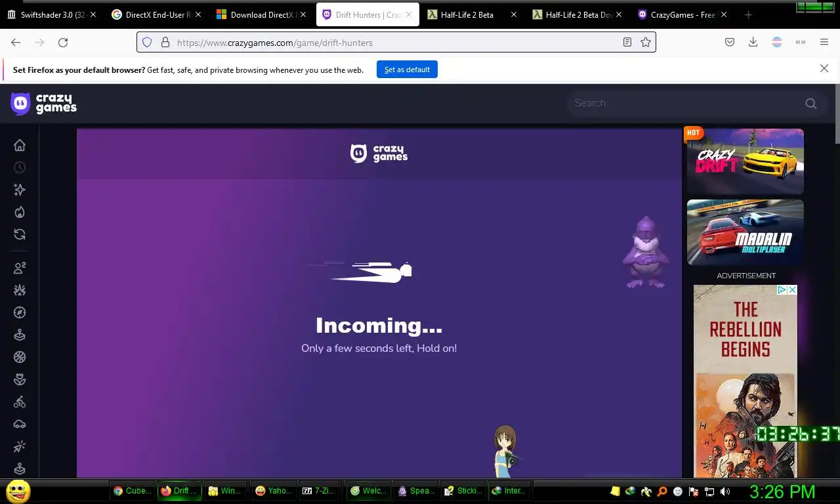The height and width of the screenshot is (504, 840).
Task: Open Updated refresh-arrows icon in sidebar
Action: [20, 234]
